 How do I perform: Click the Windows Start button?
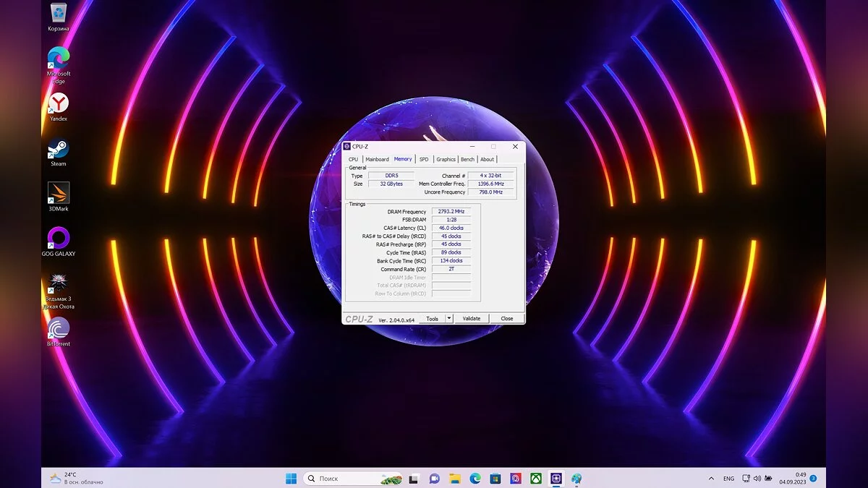tap(291, 479)
